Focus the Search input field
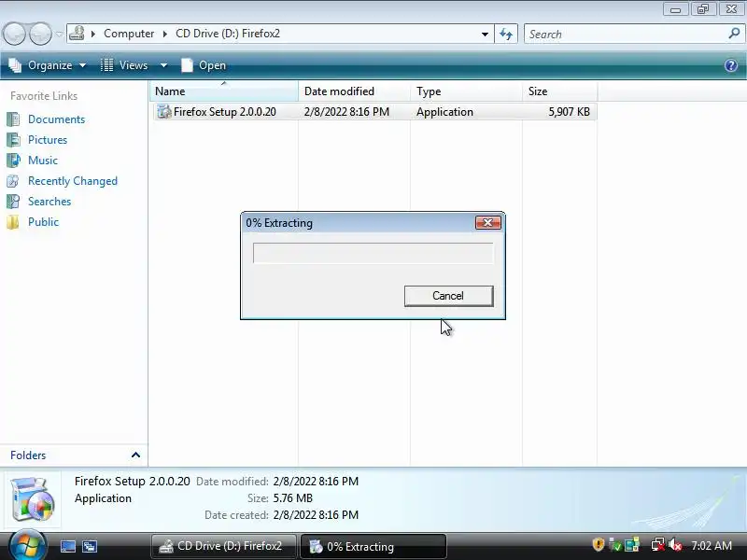 [625, 35]
